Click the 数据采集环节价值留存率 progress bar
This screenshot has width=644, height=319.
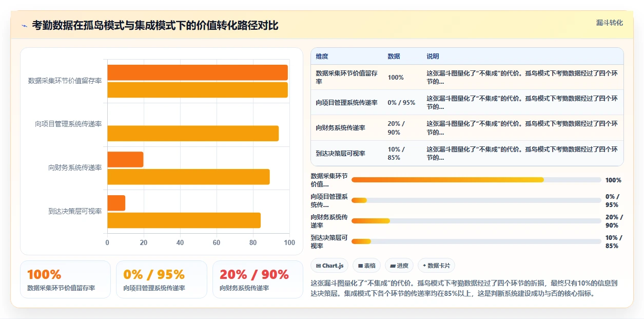(476, 180)
